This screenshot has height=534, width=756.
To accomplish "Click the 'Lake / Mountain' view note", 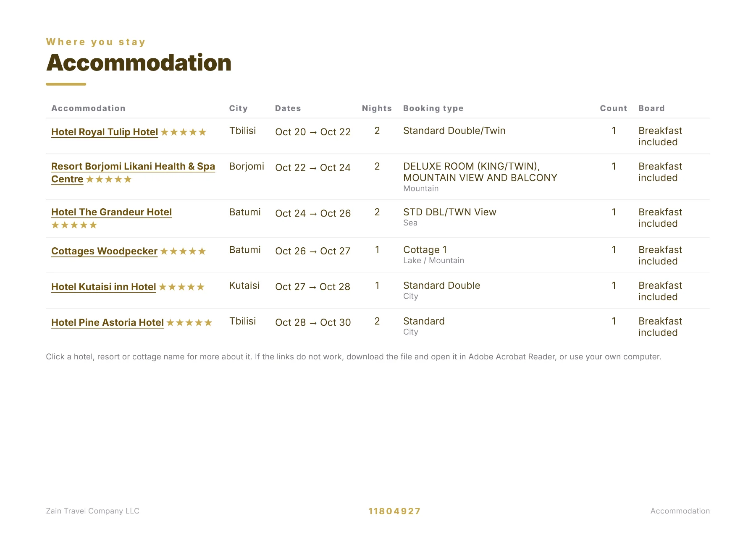I will 434,261.
